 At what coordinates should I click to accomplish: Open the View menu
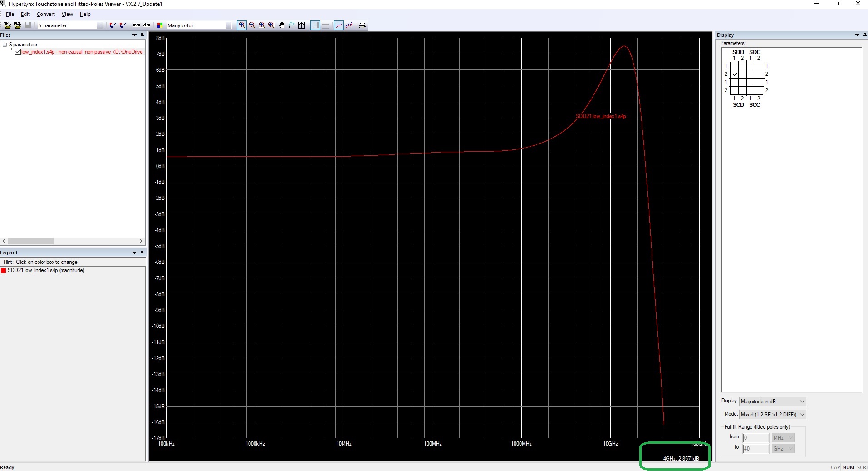pyautogui.click(x=67, y=14)
